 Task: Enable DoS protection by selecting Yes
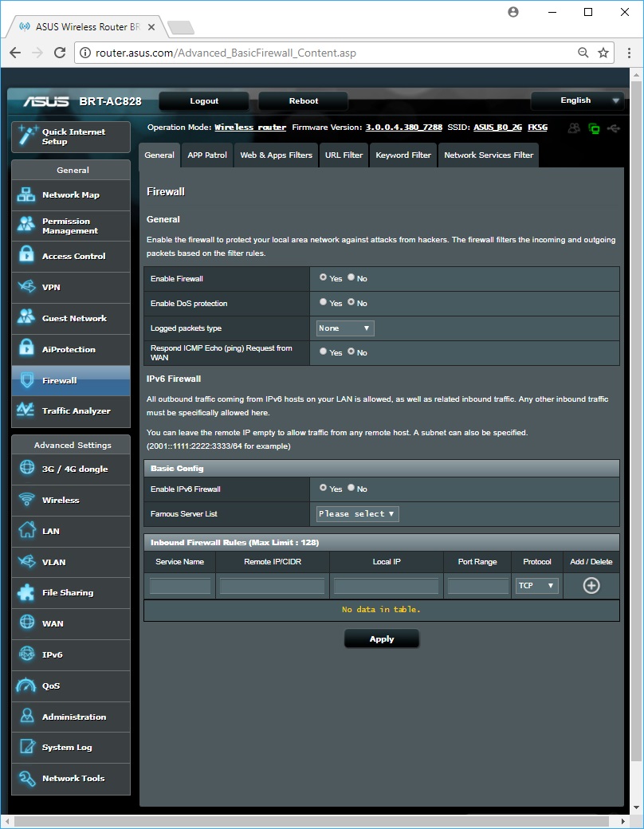[323, 303]
